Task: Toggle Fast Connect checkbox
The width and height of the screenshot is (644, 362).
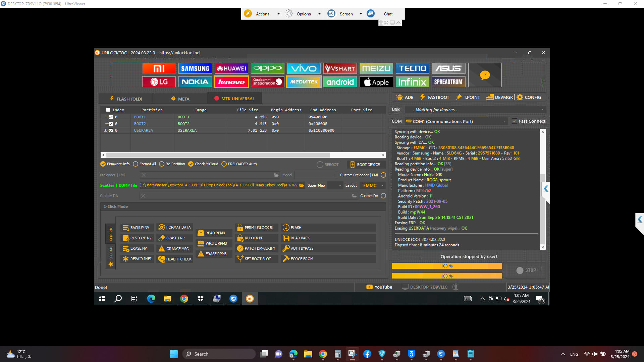Action: click(x=515, y=121)
